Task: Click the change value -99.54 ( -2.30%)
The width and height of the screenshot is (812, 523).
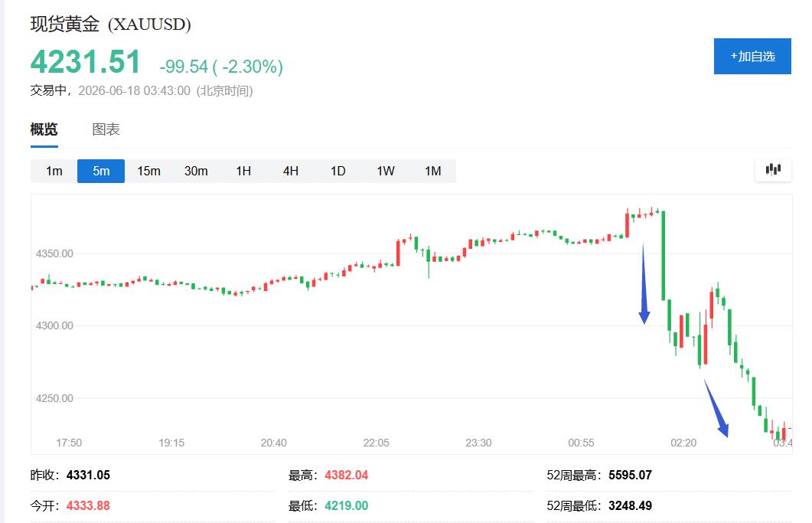Action: coord(221,67)
